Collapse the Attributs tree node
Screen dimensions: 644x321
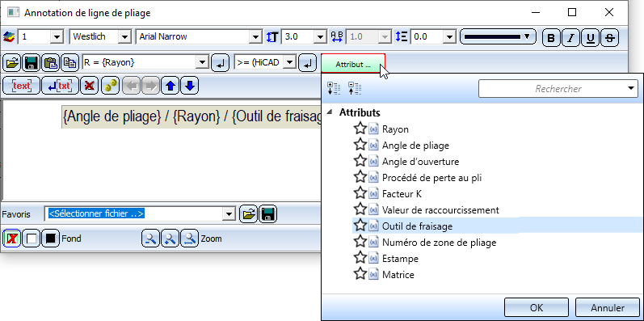(330, 112)
